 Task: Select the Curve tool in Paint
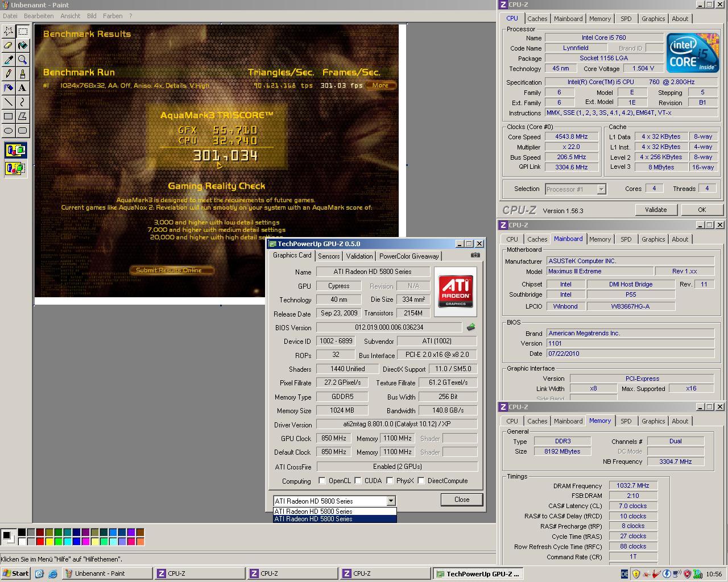[23, 102]
